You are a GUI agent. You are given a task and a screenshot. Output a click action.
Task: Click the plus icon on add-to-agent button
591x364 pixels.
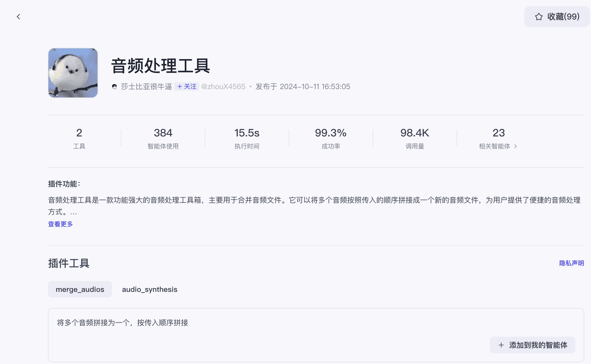tap(501, 345)
